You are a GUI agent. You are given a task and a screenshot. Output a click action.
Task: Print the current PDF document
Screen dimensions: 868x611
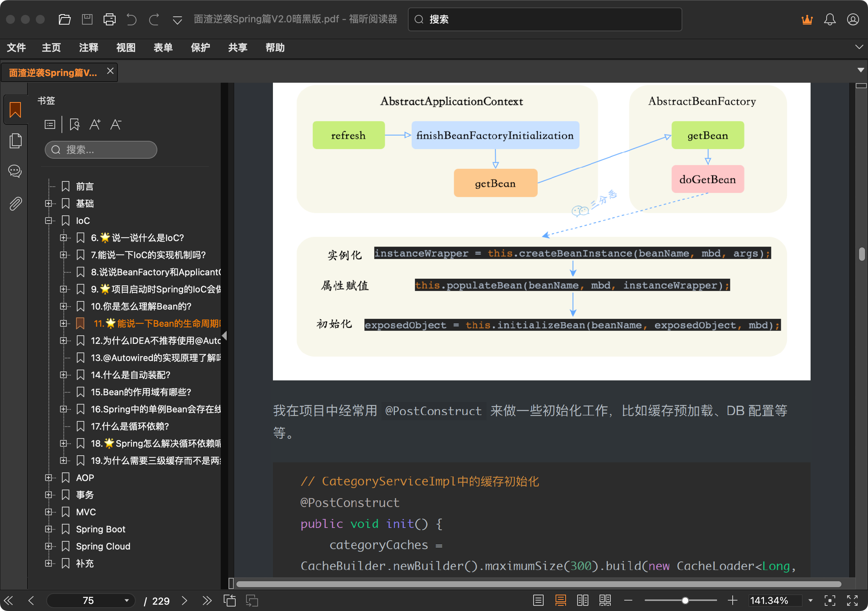point(109,19)
